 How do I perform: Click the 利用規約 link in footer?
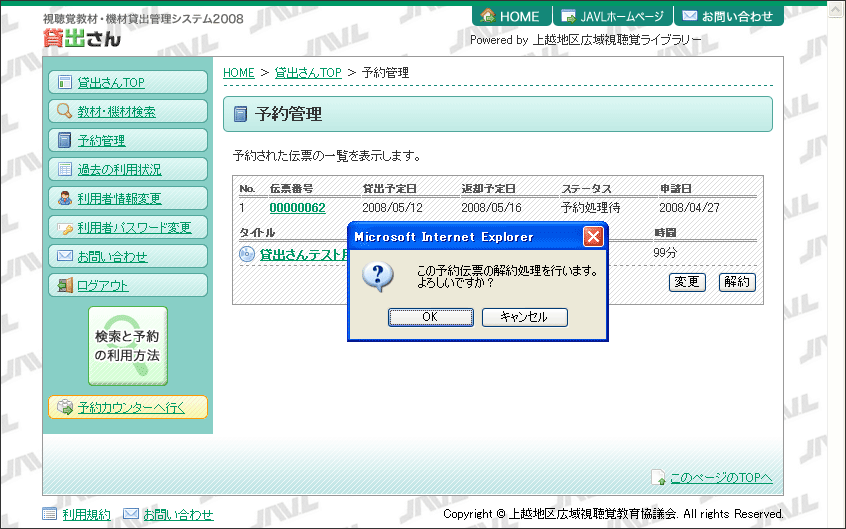86,514
